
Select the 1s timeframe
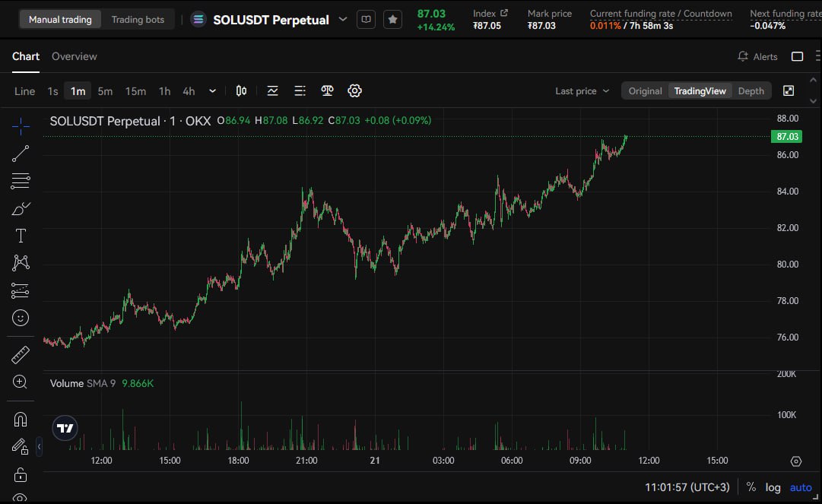53,91
